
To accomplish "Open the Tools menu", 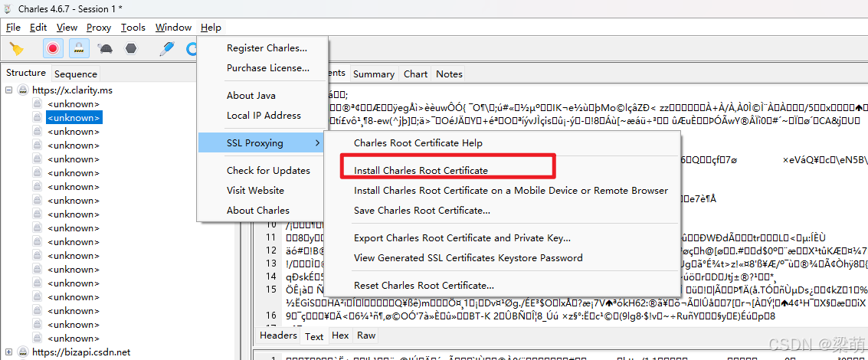I will [x=133, y=27].
